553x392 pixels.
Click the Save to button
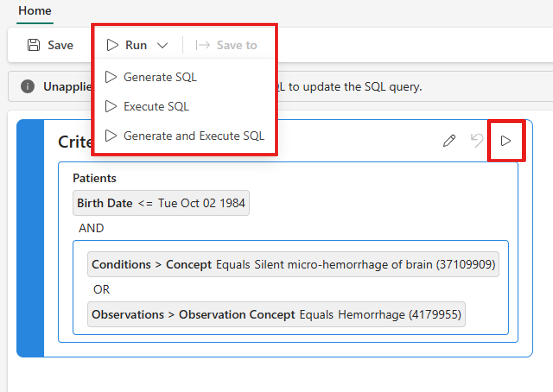(x=229, y=44)
